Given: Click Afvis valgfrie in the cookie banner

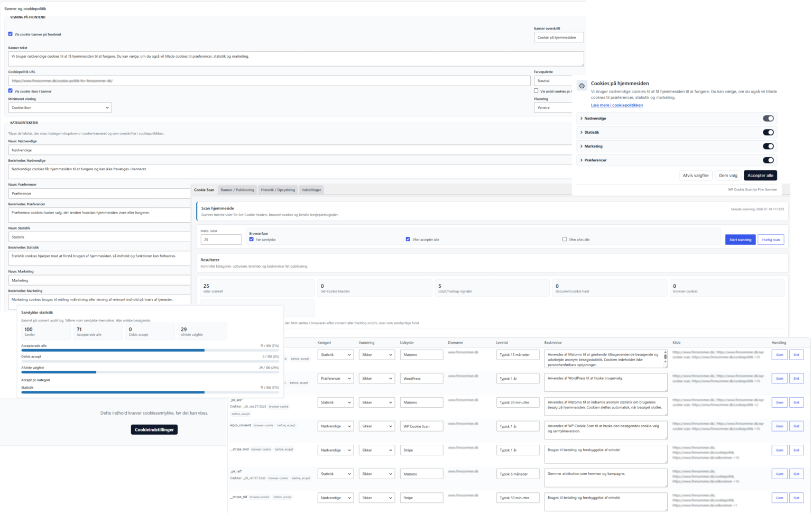Looking at the screenshot, I should (x=695, y=176).
